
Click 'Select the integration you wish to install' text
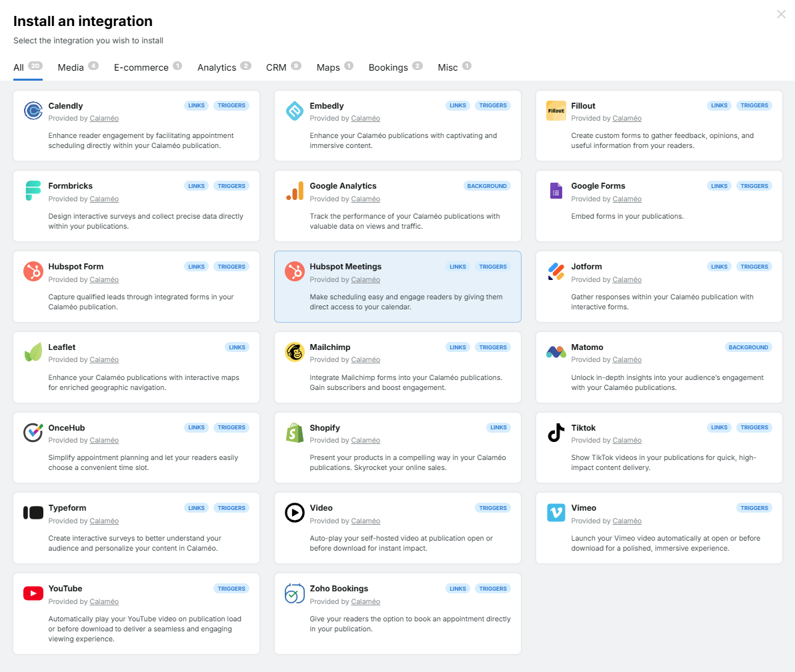[x=88, y=41]
